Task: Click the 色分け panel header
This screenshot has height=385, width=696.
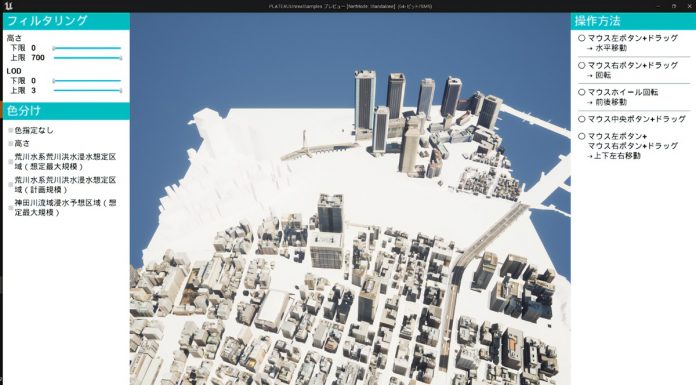Action: [x=66, y=111]
